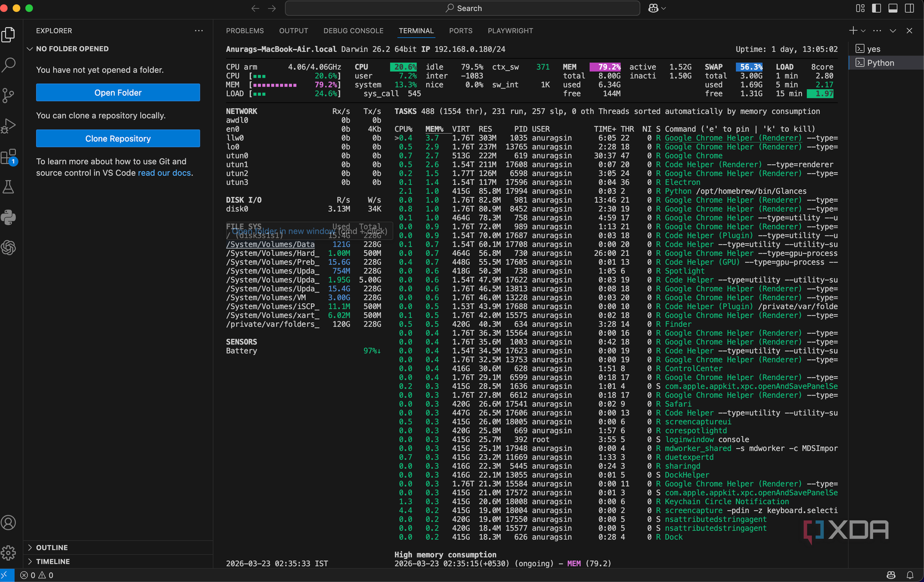Open Run and Debug view
The width and height of the screenshot is (924, 582).
[x=8, y=125]
